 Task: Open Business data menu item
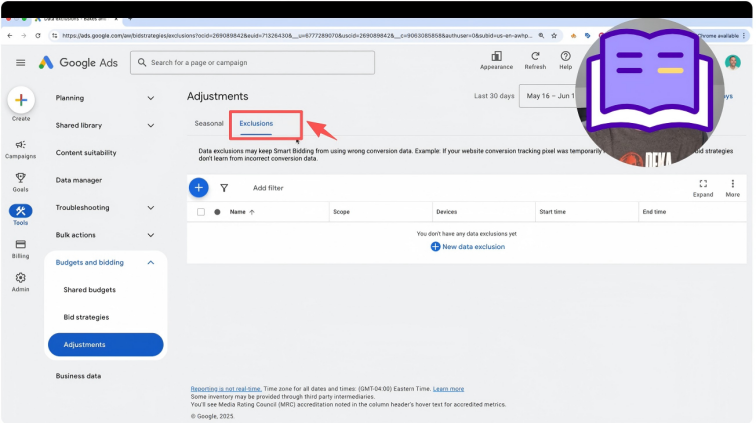(78, 376)
